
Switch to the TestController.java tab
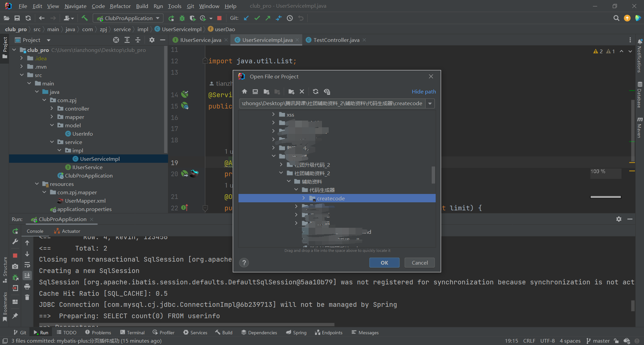pos(336,40)
